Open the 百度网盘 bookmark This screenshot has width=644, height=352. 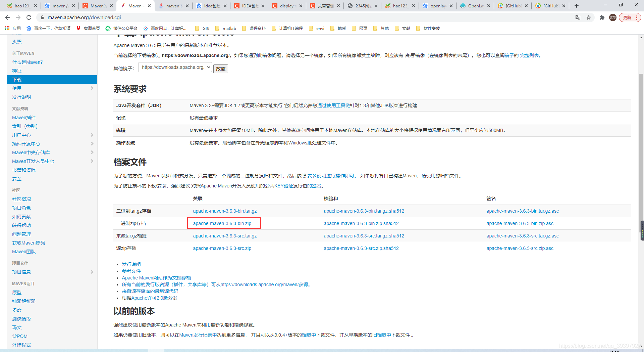(165, 28)
